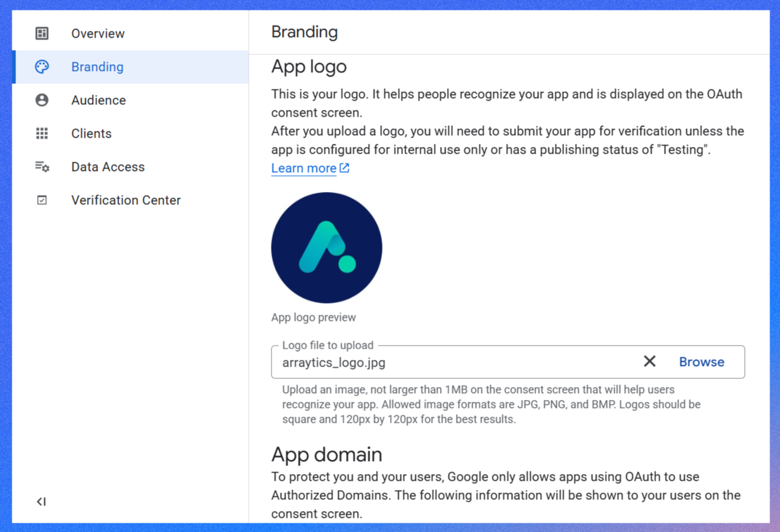The width and height of the screenshot is (780, 532).
Task: Click the Audience person icon
Action: coord(42,100)
